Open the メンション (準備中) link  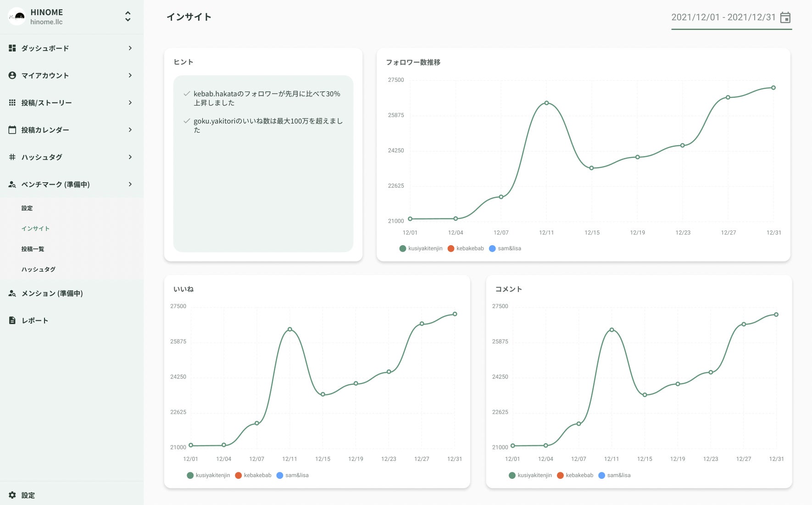[52, 293]
